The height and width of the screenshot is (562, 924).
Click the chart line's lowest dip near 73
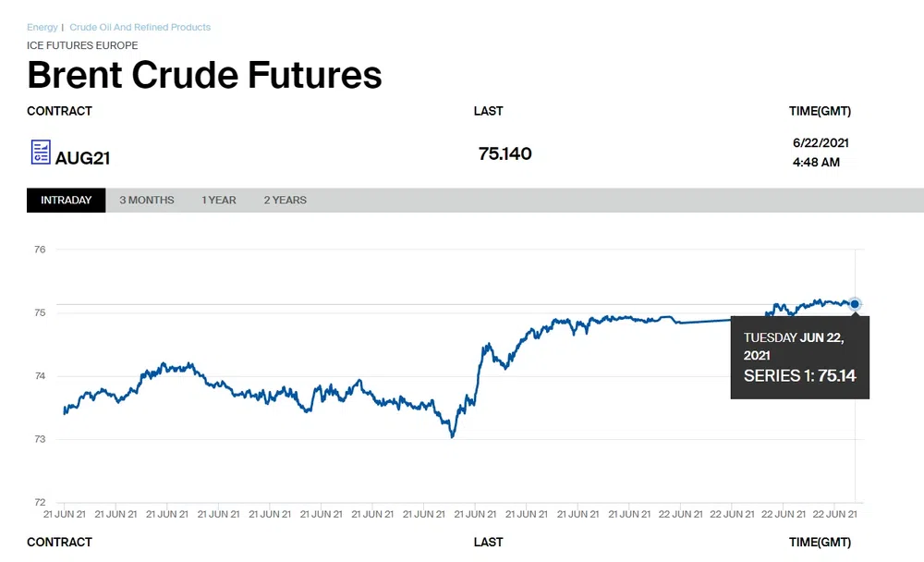452,435
